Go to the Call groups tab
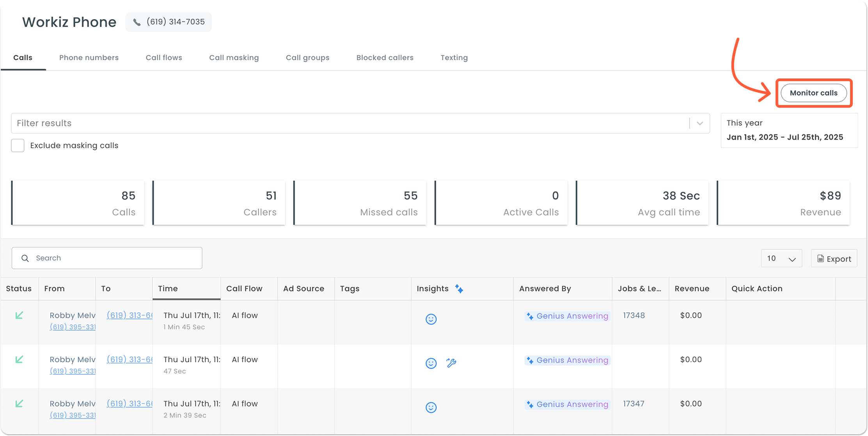The width and height of the screenshot is (868, 436). [x=308, y=58]
